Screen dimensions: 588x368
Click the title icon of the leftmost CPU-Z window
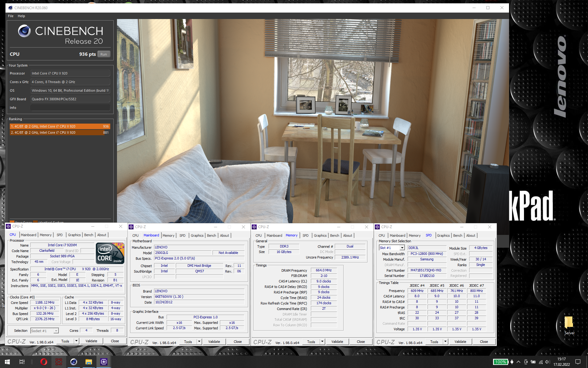pyautogui.click(x=8, y=226)
